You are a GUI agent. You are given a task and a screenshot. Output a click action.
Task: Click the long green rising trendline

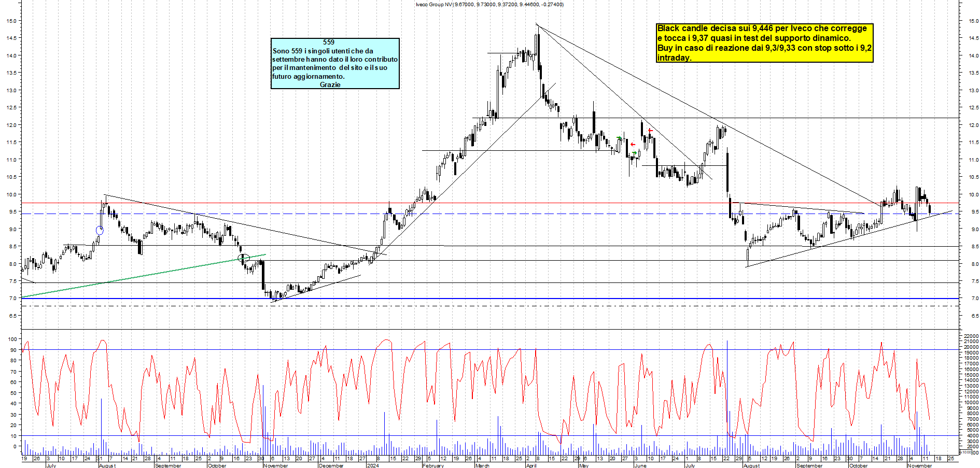click(144, 276)
